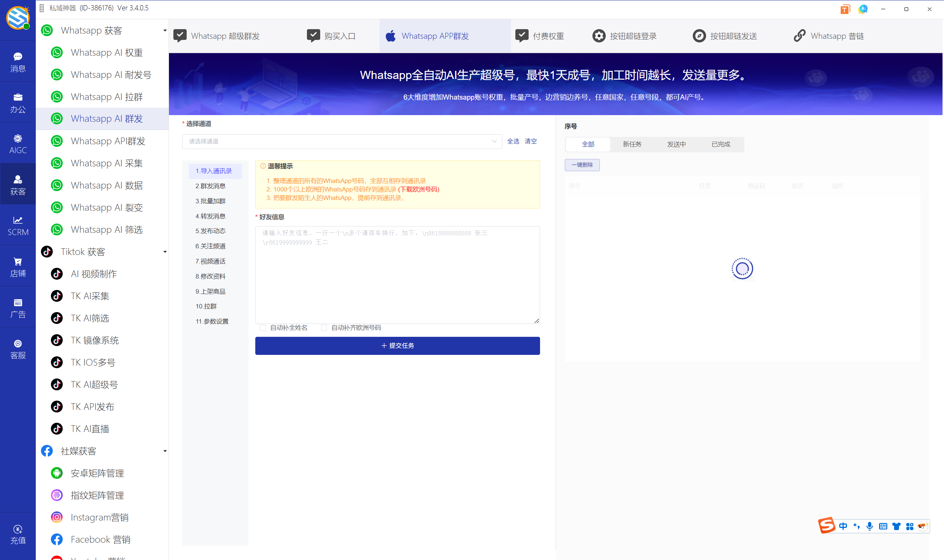Viewport: 944px width, 560px height.
Task: Collapse the Whatsapp 获客 section
Action: point(165,30)
